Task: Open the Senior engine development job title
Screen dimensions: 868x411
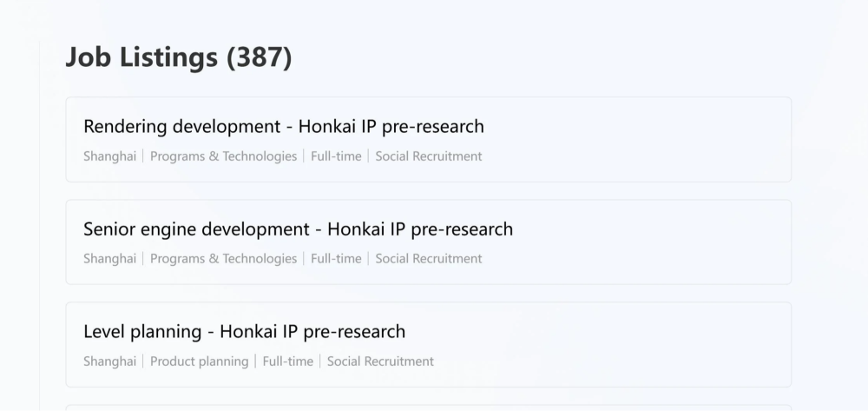Action: point(298,229)
